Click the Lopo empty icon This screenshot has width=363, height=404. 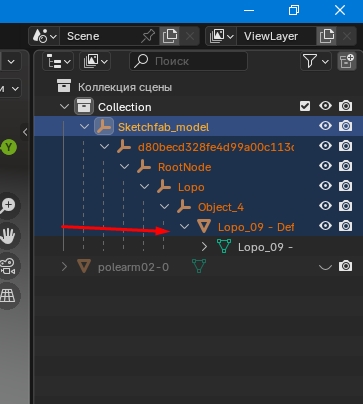pos(164,187)
